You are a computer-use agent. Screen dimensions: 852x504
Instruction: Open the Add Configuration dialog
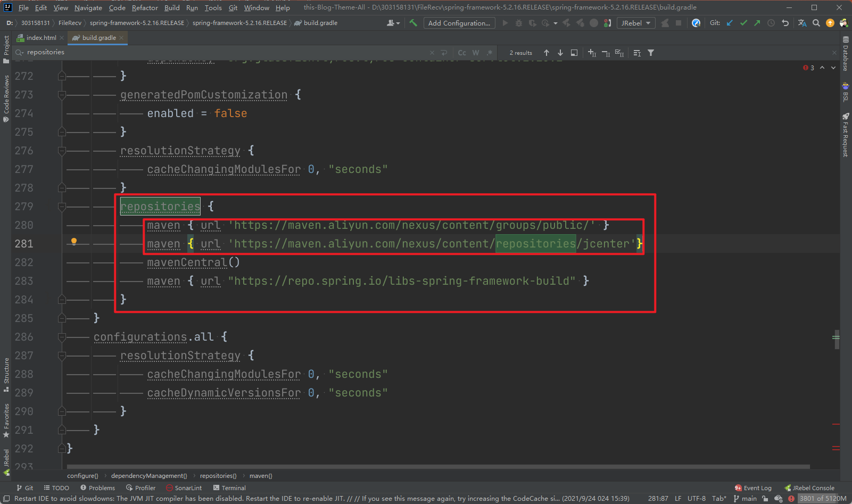coord(459,23)
